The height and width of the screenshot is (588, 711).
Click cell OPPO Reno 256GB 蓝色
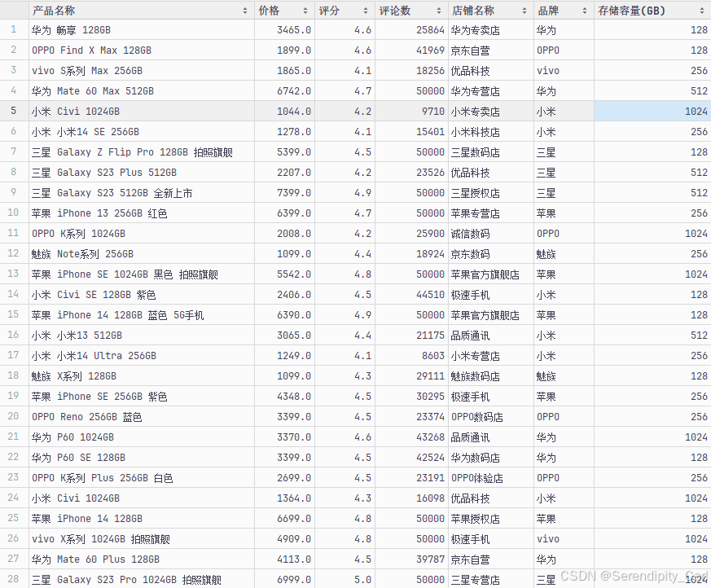142,417
